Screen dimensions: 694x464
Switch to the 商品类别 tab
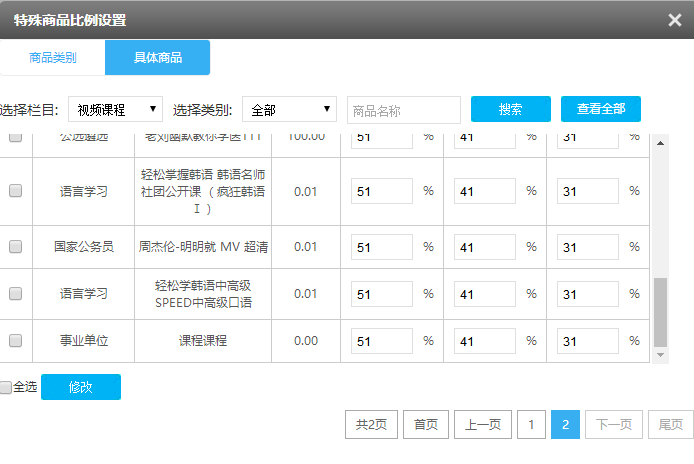52,58
